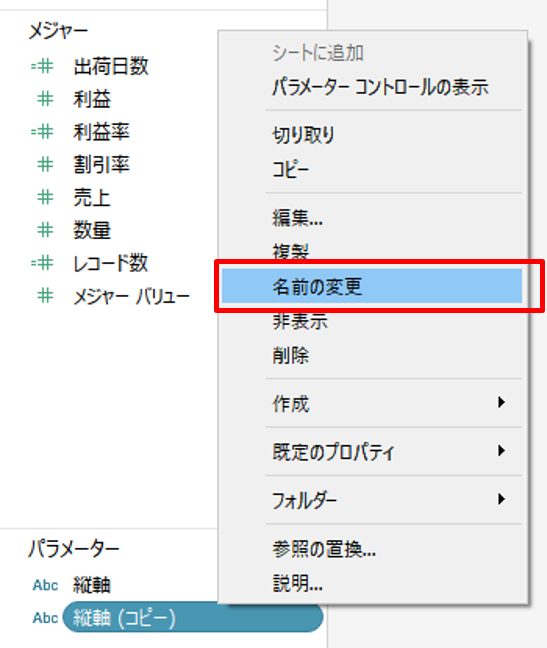Select 削除 from the context menu
The width and height of the screenshot is (547, 648).
(290, 355)
